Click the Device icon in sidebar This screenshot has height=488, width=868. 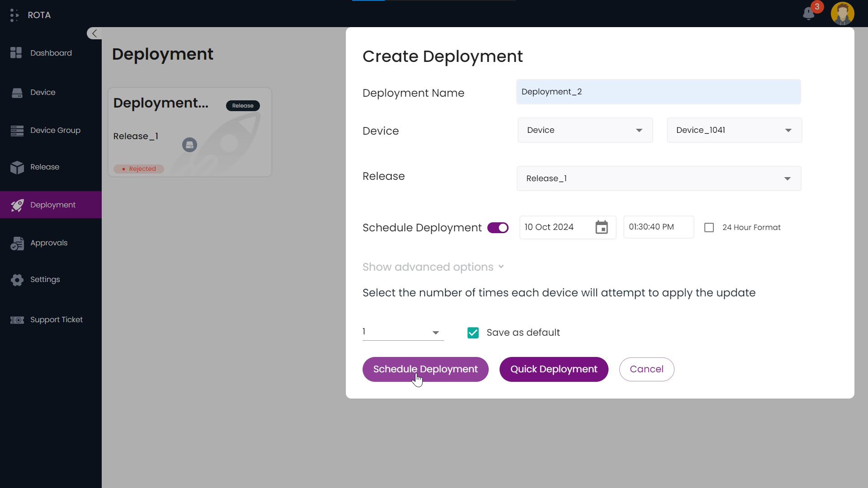[17, 92]
